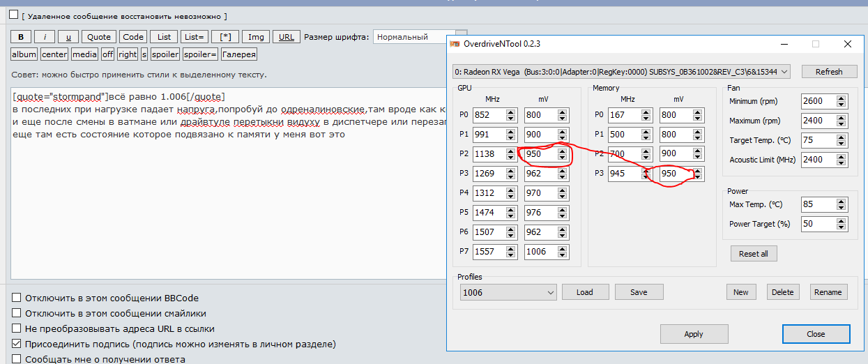Viewport: 868px width, 364px height.
Task: Click the OverdriveNTool title bar icon
Action: pyautogui.click(x=455, y=44)
